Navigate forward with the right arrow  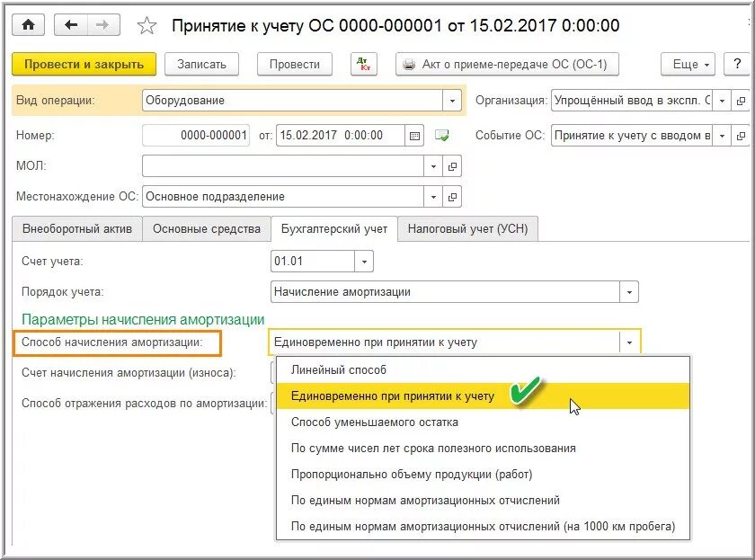click(x=103, y=24)
